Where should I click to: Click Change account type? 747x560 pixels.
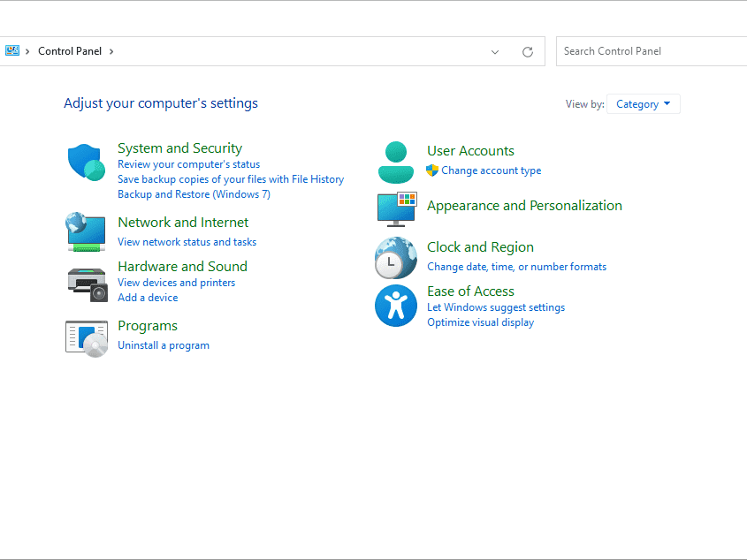tap(492, 170)
